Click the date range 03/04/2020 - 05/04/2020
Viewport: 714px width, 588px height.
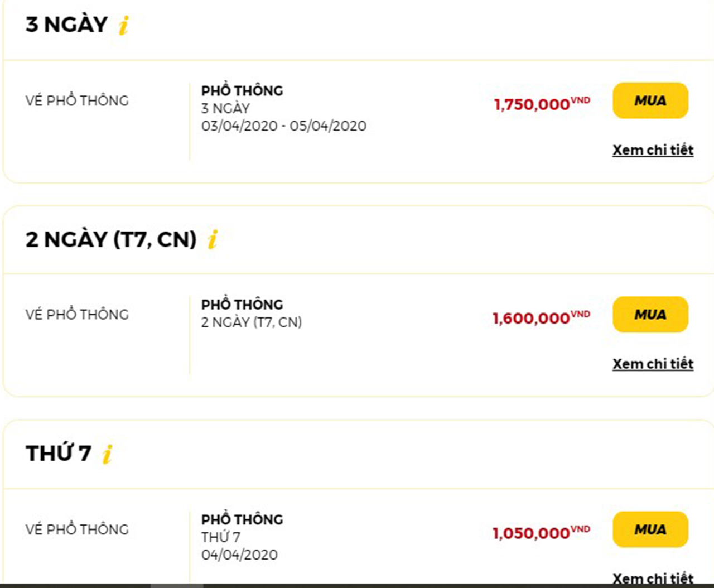[x=283, y=126]
